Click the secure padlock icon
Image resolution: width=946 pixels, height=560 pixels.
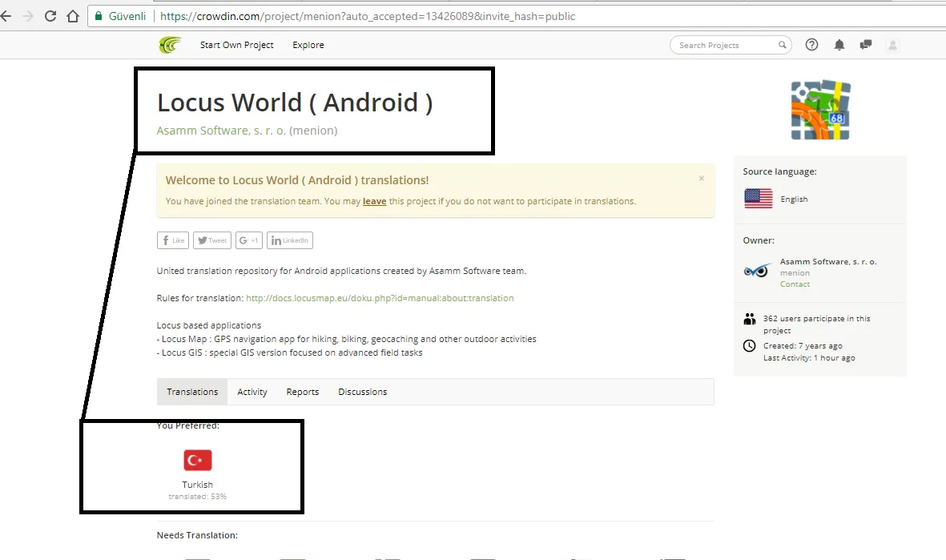(99, 16)
